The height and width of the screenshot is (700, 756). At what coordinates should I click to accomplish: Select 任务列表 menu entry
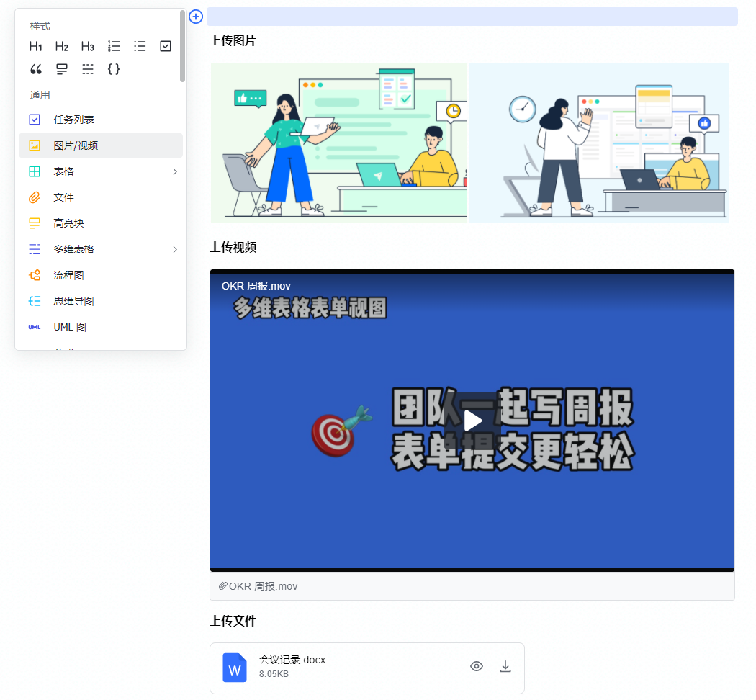101,120
